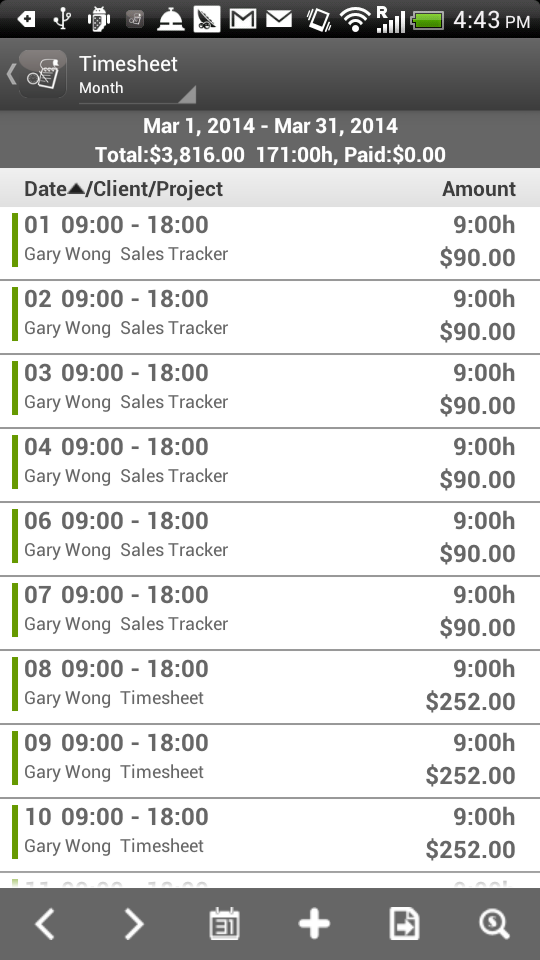Open the March 01 Sales Tracker entry
Image resolution: width=540 pixels, height=960 pixels.
[x=270, y=243]
